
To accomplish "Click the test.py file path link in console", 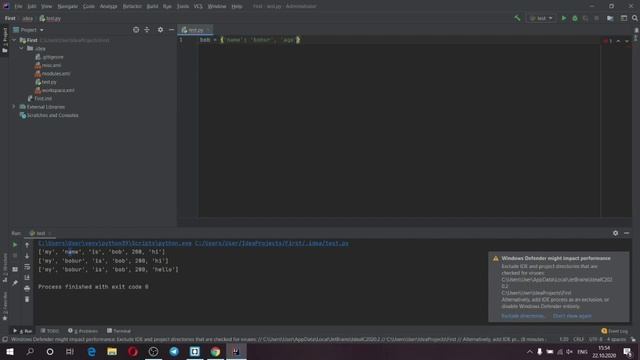I will point(271,243).
